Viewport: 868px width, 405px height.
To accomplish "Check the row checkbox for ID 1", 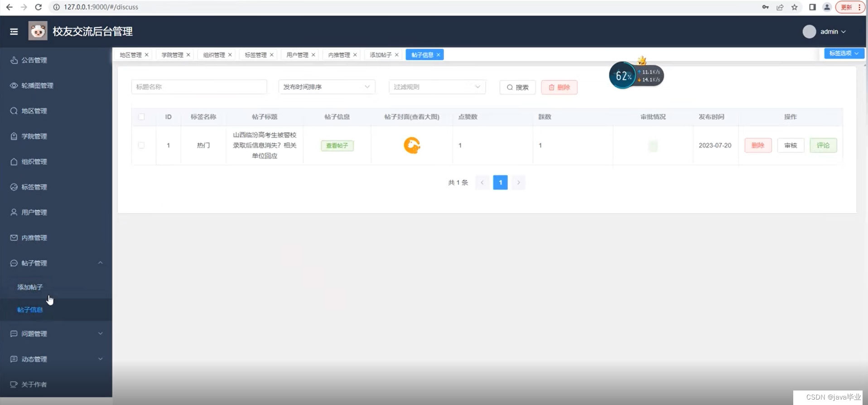I will (x=141, y=145).
